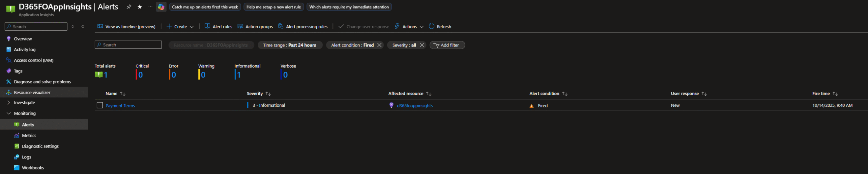Click the Refresh icon in toolbar

click(432, 27)
